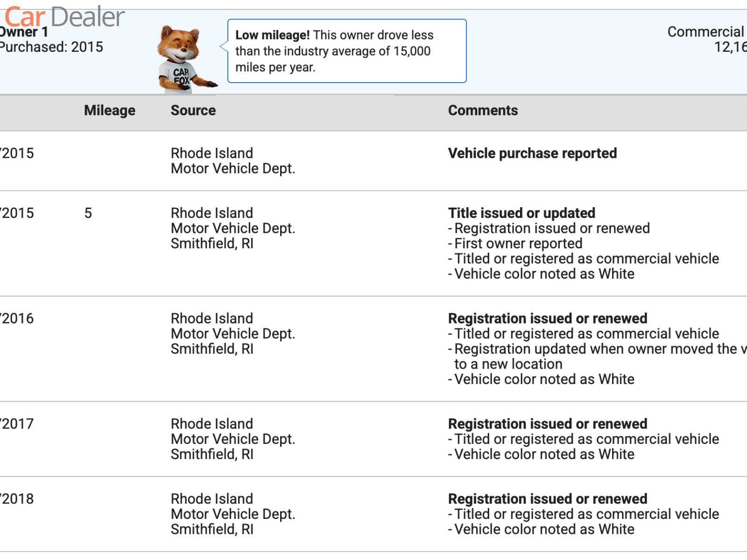Click the Car Dealer logo
The image size is (747, 560).
click(x=64, y=17)
